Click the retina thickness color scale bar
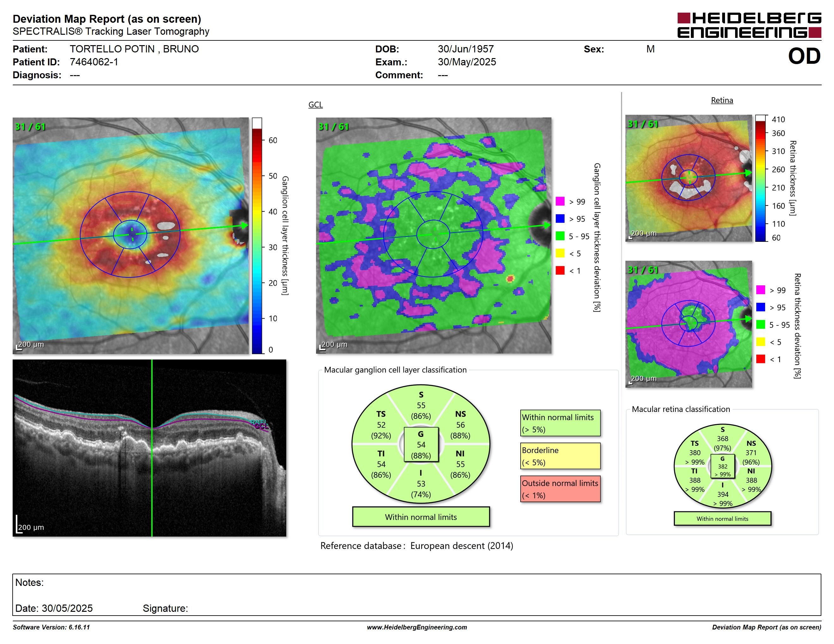Image resolution: width=834 pixels, height=644 pixels. tap(761, 178)
